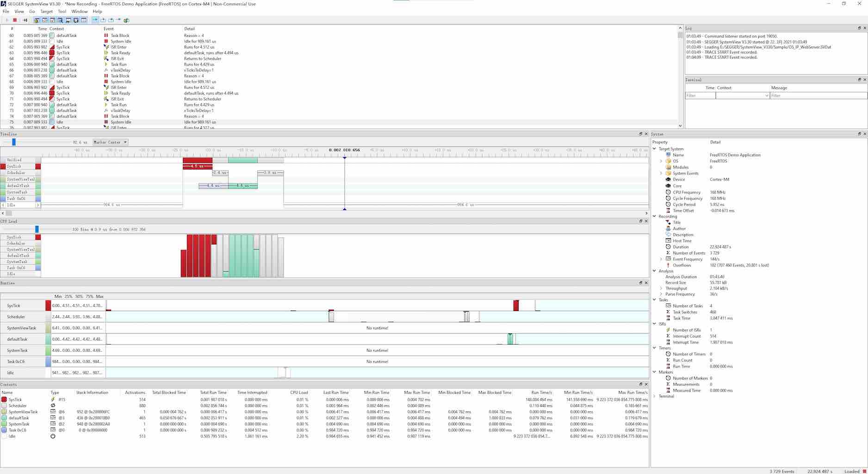Viewport: 868px width, 474px height.
Task: Click the Total Run Time column header
Action: tap(213, 393)
